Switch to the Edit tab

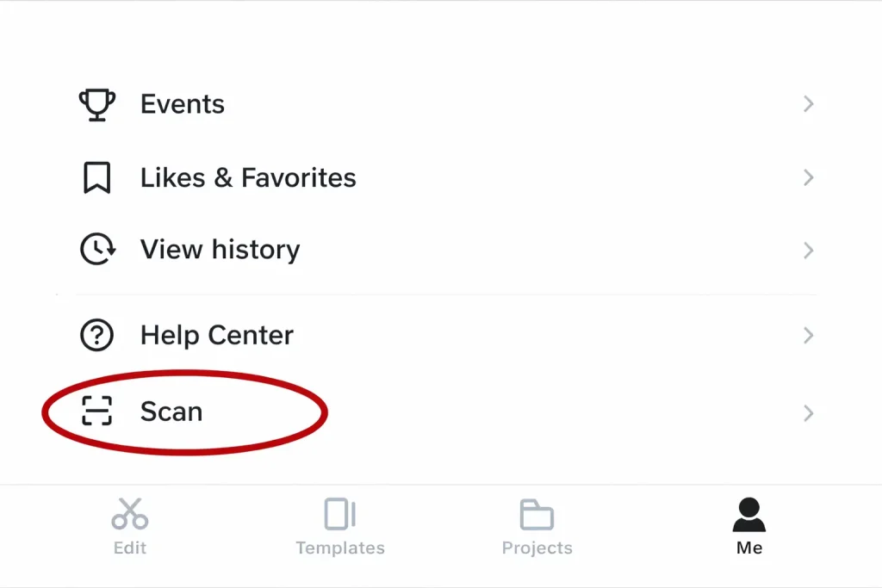(129, 525)
